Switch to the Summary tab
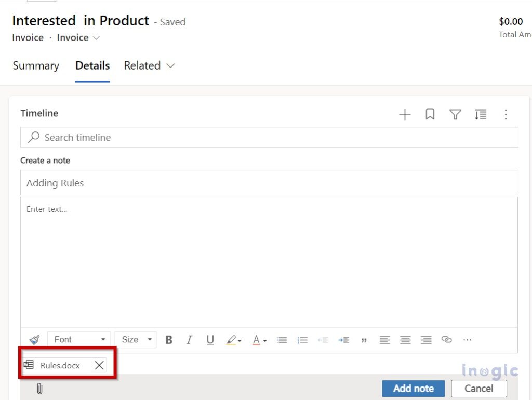Screen dimensions: 532x400 click(35, 66)
